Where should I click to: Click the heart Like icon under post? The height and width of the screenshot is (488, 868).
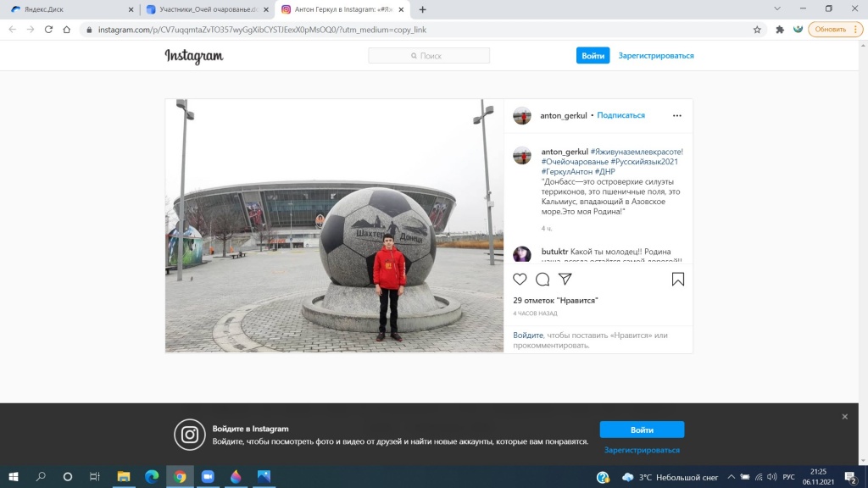(520, 279)
